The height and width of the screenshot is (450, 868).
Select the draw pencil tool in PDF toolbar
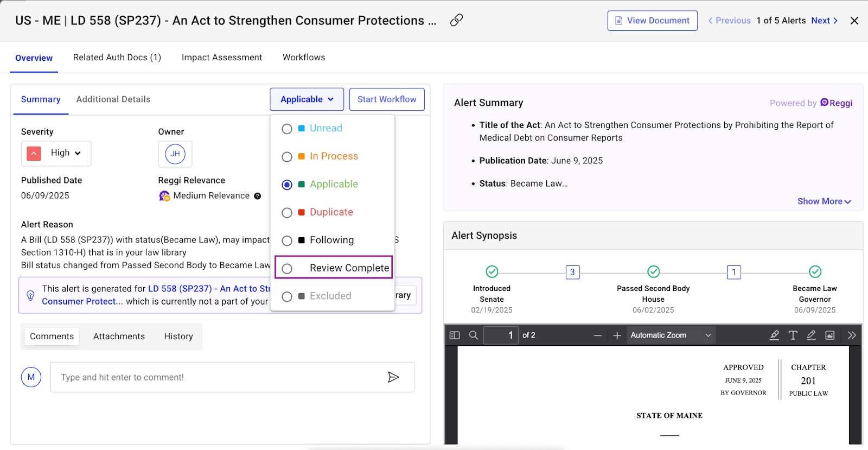tap(811, 335)
